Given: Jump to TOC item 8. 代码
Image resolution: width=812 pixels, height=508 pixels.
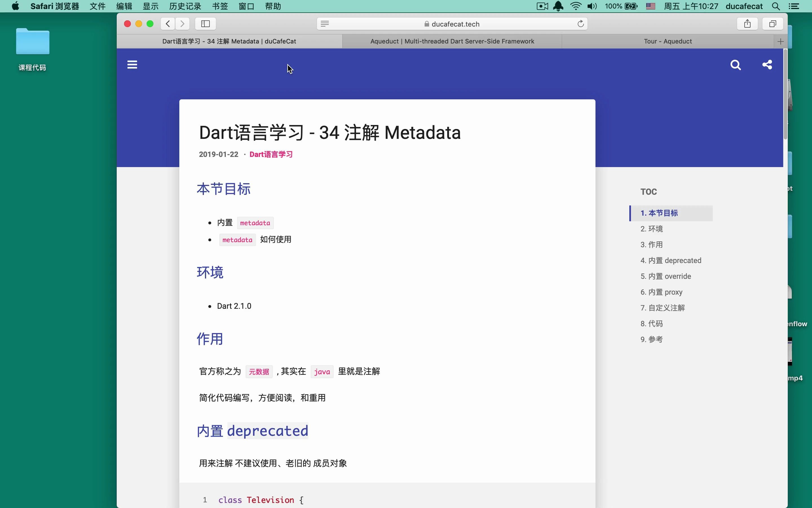Looking at the screenshot, I should point(652,323).
